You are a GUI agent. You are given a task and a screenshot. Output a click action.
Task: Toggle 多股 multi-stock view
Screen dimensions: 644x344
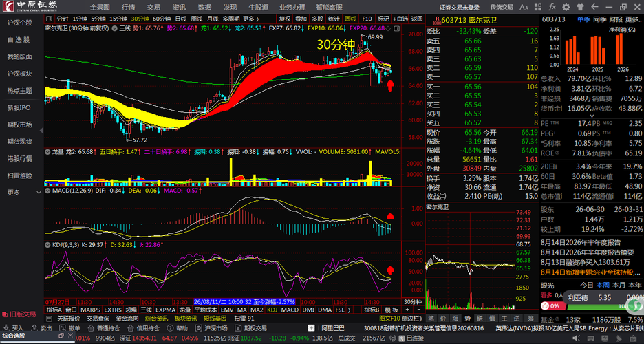[x=317, y=19]
